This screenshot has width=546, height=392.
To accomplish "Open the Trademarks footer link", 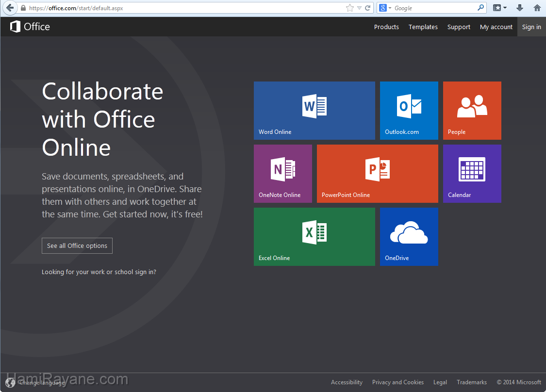I will (471, 382).
